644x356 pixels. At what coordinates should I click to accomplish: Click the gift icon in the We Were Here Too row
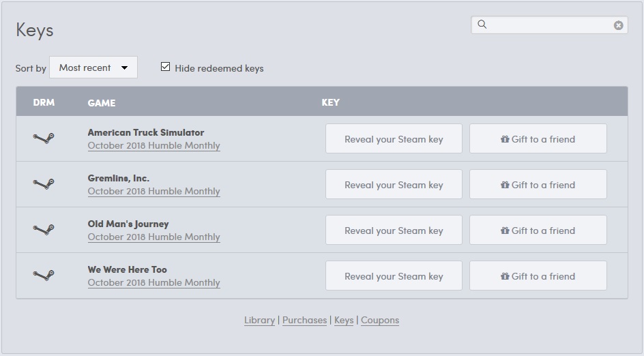505,276
